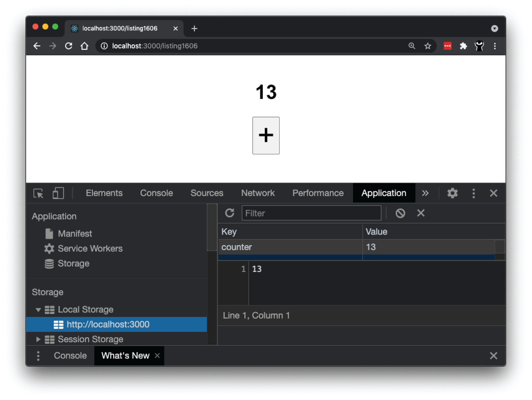
Task: Refresh the Local Storage items view
Action: tap(229, 213)
